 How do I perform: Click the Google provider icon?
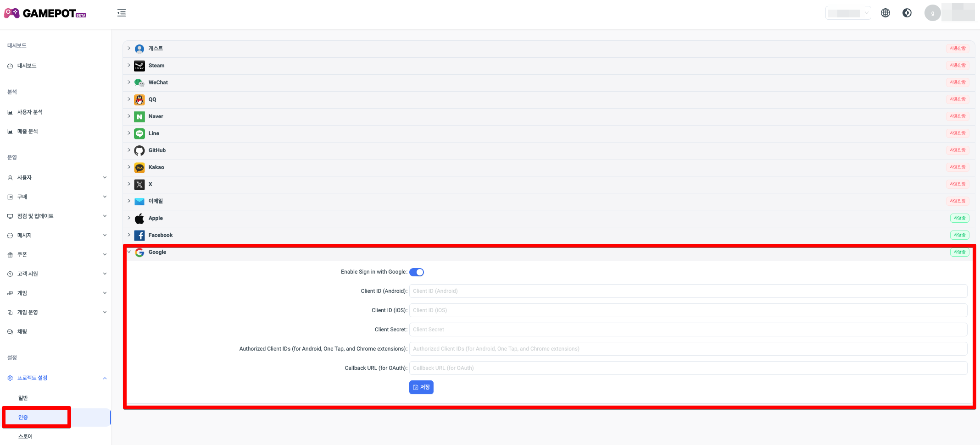pos(139,252)
